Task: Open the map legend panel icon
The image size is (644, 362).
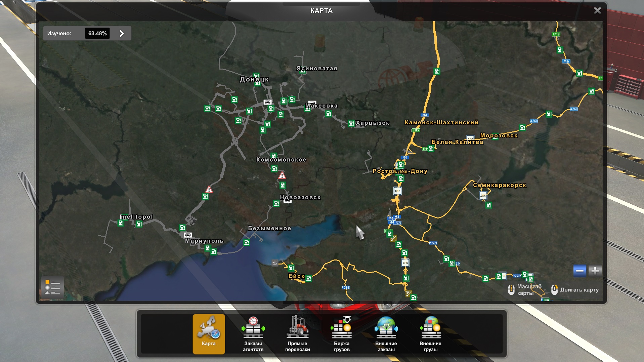Action: coord(52,287)
